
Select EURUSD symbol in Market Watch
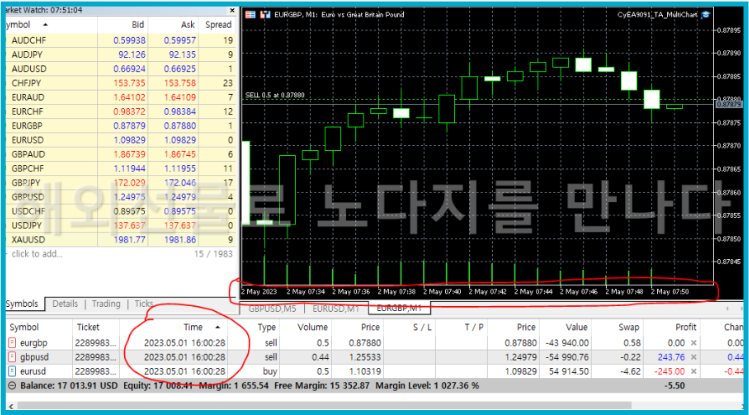coord(27,140)
